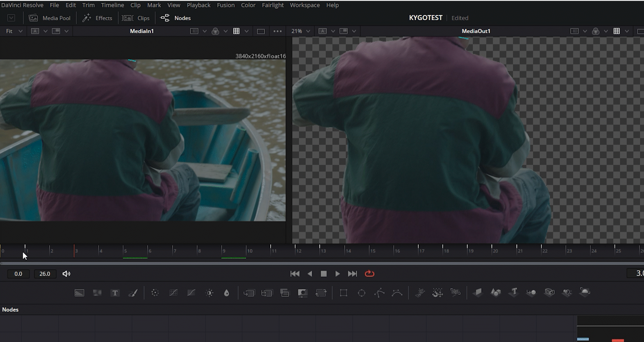
Task: Select the Blur tool droplet icon
Action: (x=227, y=293)
